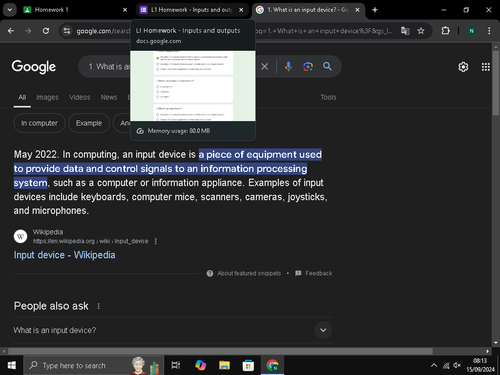
Task: Open Chrome's three-dot menu
Action: click(489, 31)
